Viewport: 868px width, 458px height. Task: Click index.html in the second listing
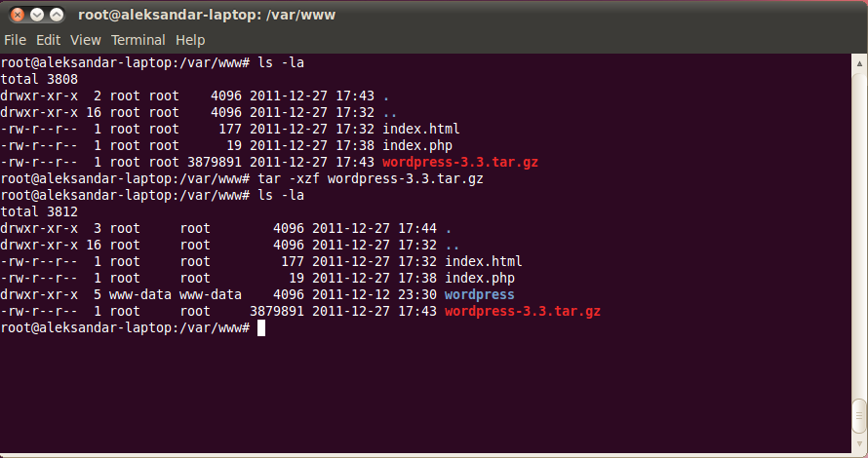[484, 261]
